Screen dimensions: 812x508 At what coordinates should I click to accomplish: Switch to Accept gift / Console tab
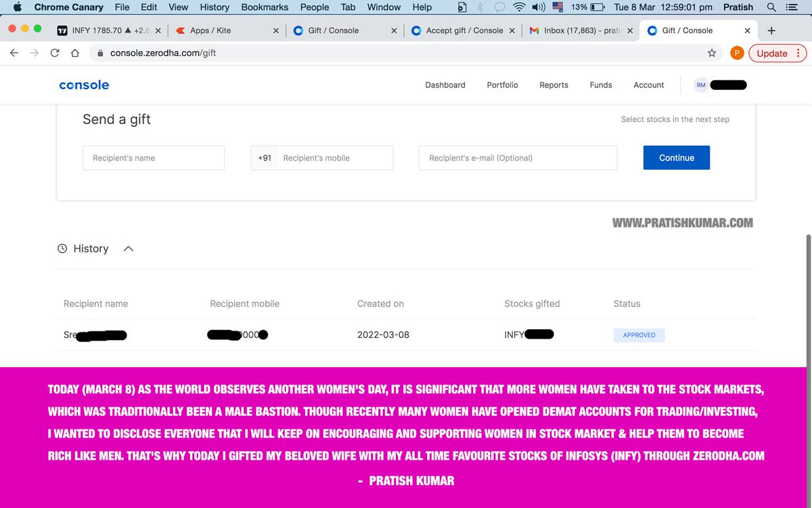tap(462, 30)
